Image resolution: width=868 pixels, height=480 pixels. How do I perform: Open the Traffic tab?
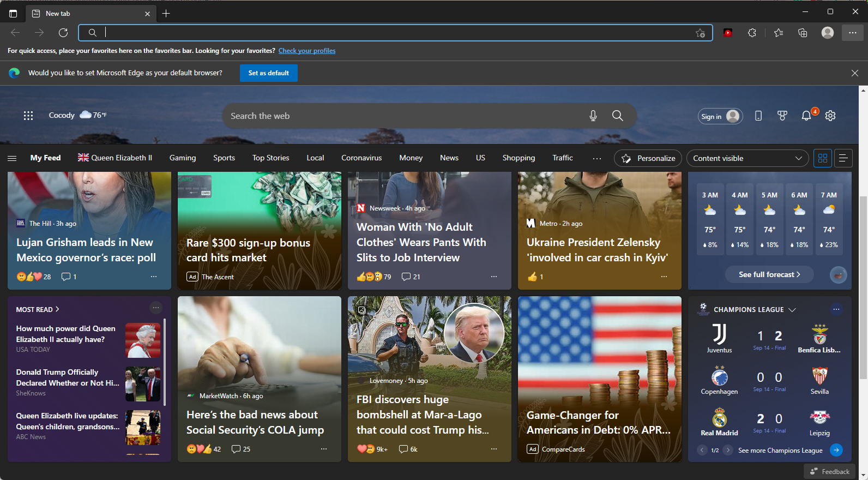563,158
